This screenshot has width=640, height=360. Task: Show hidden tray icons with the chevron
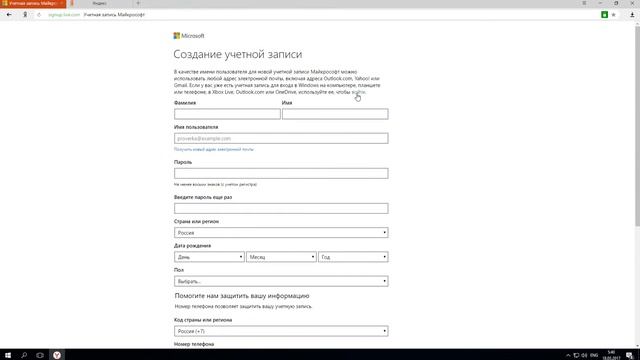pos(568,356)
